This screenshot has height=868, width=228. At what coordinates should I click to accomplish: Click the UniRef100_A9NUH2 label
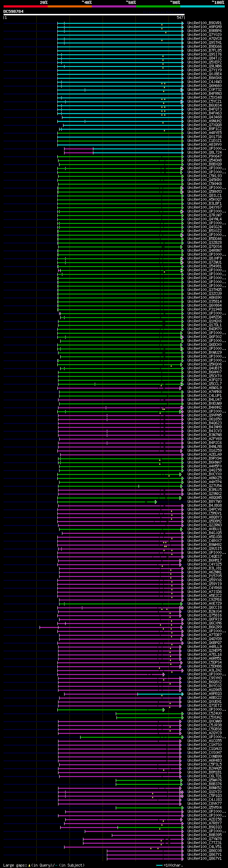point(204,121)
